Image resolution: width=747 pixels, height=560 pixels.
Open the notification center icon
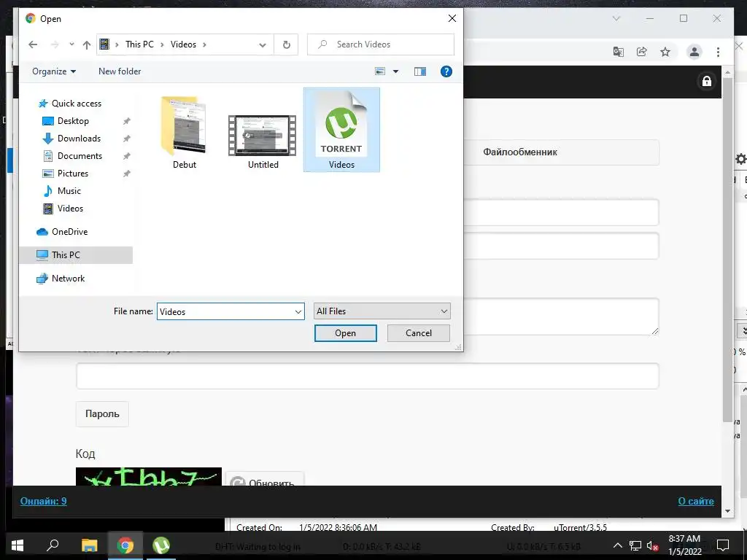[723, 545]
